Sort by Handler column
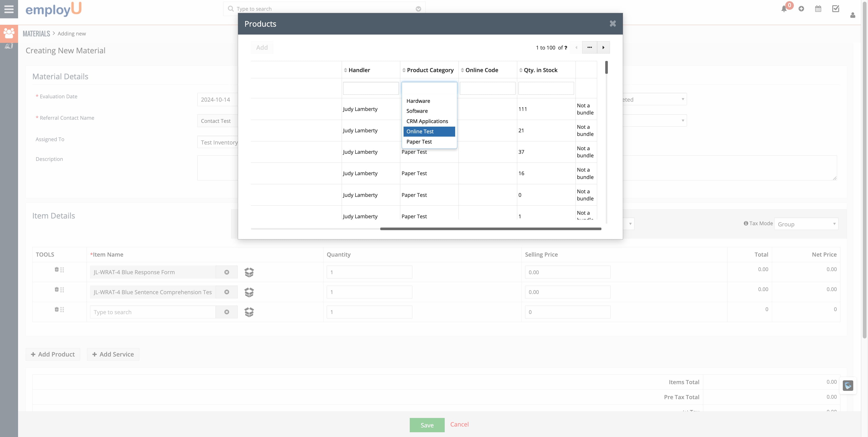This screenshot has height=437, width=868. click(x=359, y=70)
